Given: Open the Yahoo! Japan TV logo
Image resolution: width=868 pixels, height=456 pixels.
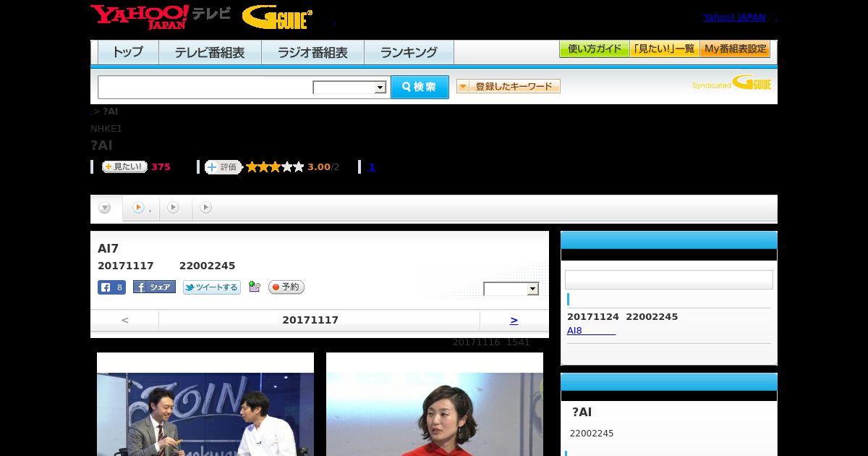Looking at the screenshot, I should 161,17.
